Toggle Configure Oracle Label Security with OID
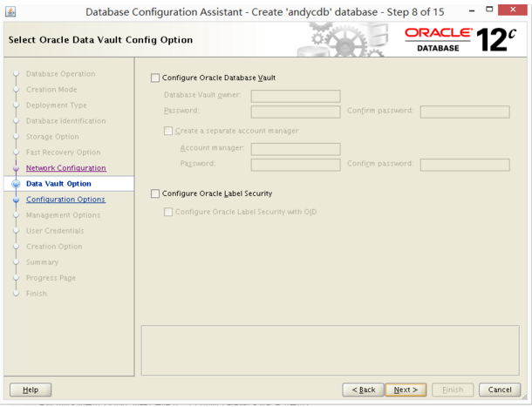 [168, 212]
